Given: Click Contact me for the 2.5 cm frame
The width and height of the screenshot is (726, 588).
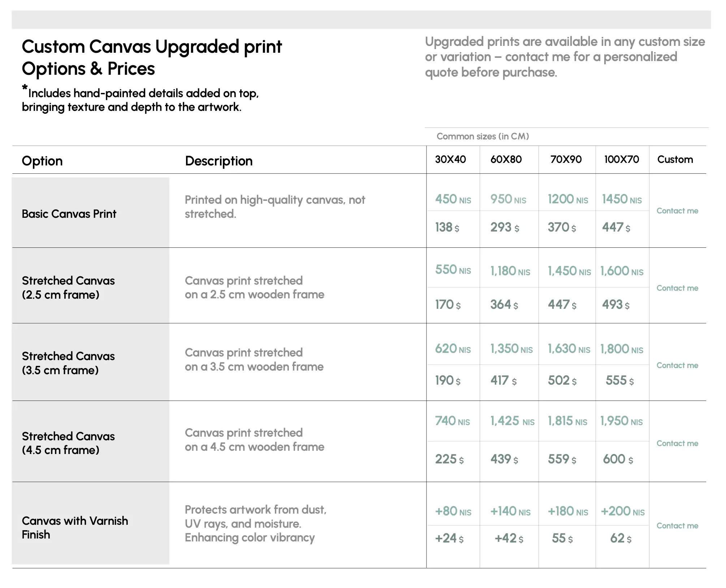Looking at the screenshot, I should [677, 288].
